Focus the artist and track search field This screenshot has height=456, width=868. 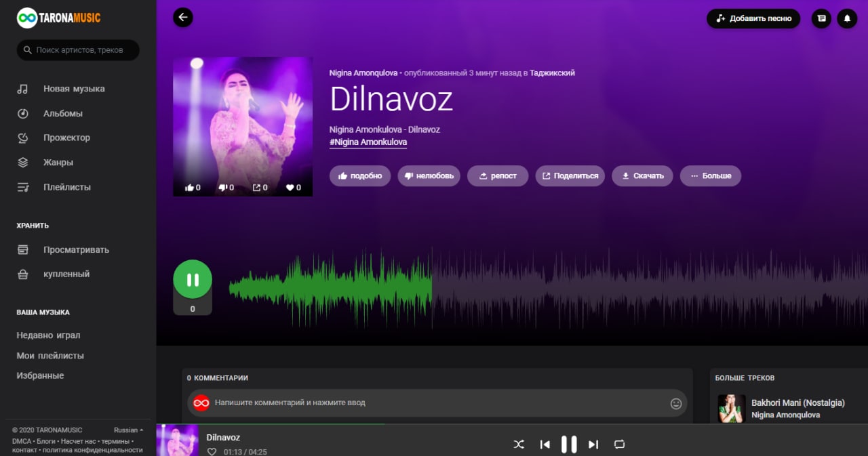[78, 50]
